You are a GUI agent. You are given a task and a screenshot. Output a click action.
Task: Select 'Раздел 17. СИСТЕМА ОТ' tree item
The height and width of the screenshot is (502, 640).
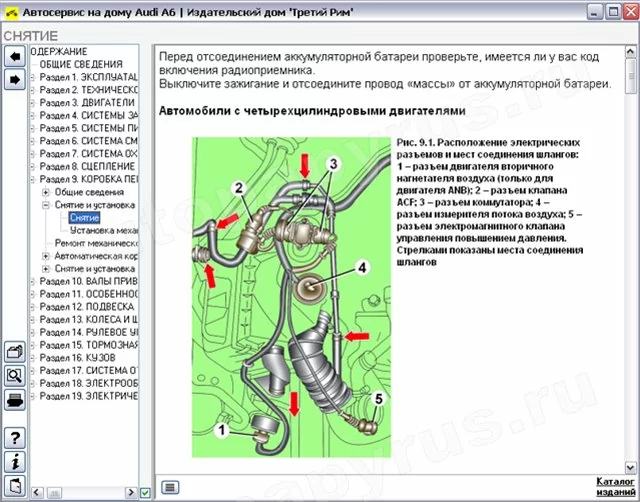[89, 371]
